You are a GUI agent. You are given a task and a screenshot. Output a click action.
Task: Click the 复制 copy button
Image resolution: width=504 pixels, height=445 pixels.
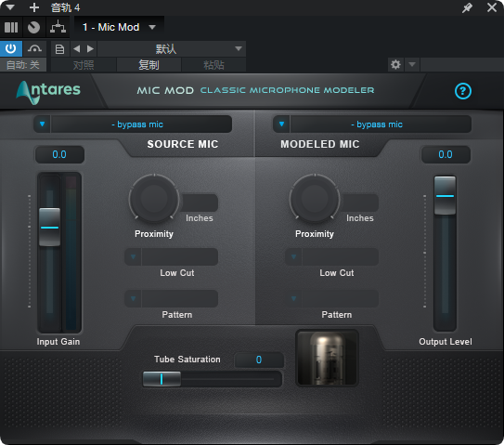(149, 65)
